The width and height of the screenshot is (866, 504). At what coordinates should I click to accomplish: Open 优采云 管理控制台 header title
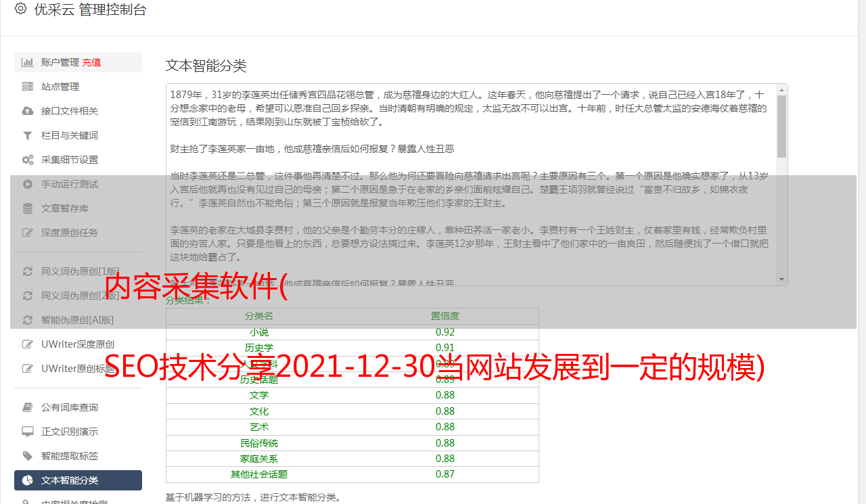coord(90,9)
